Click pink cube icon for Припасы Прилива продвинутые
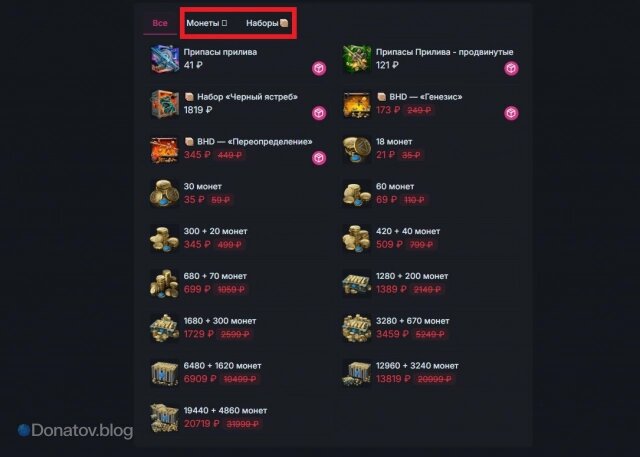640x457 pixels. point(511,68)
